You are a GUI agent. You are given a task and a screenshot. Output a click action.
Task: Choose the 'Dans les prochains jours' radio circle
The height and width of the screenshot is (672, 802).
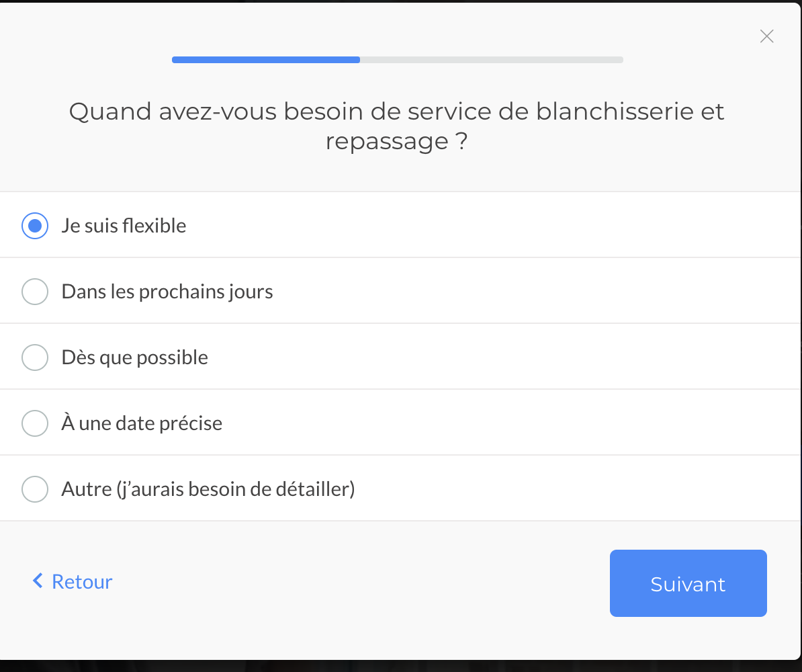point(35,292)
